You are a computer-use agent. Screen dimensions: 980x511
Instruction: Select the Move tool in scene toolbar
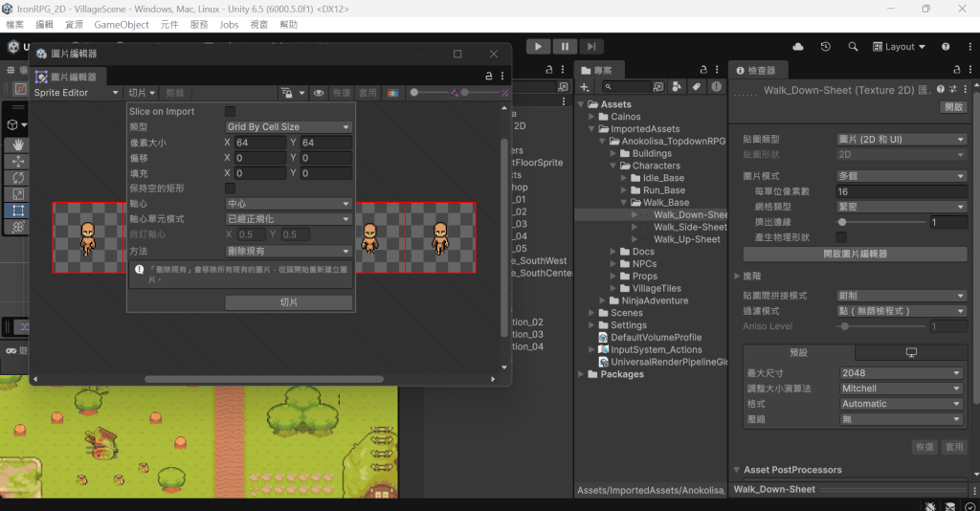pos(18,161)
